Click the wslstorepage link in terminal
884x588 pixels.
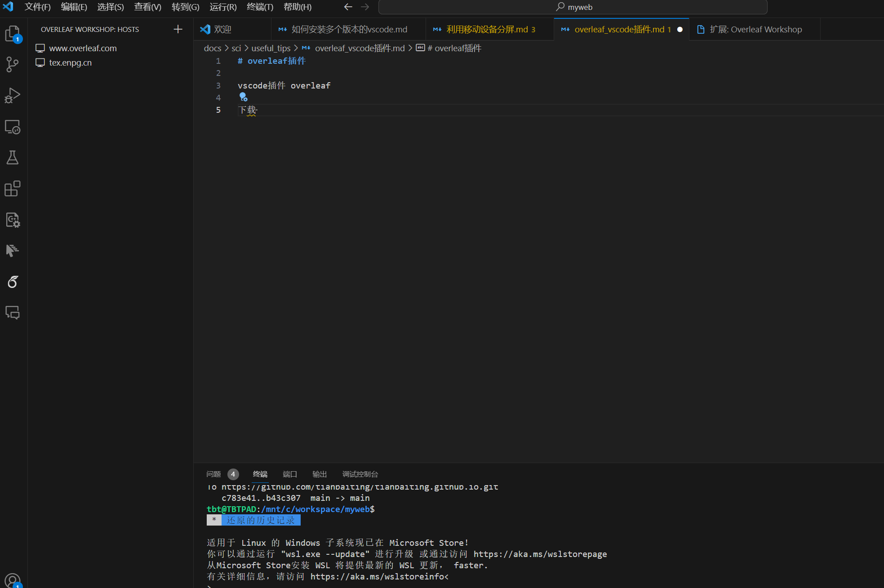[x=540, y=554]
